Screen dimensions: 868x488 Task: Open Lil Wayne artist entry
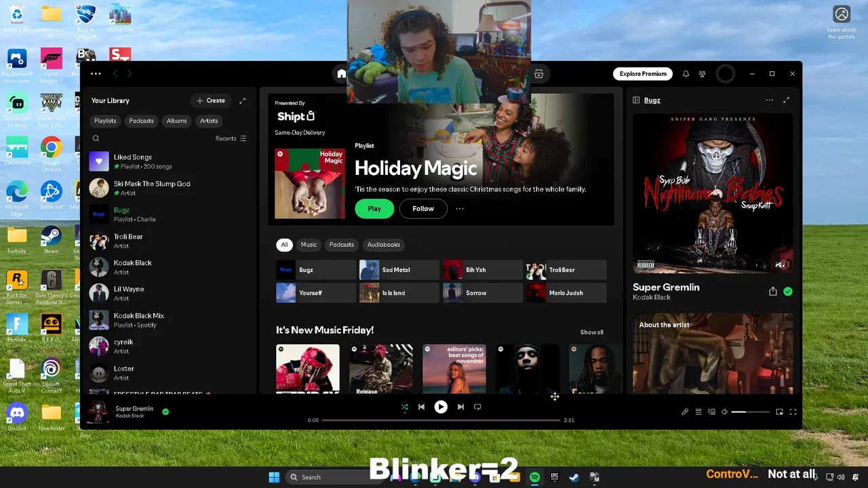click(169, 293)
